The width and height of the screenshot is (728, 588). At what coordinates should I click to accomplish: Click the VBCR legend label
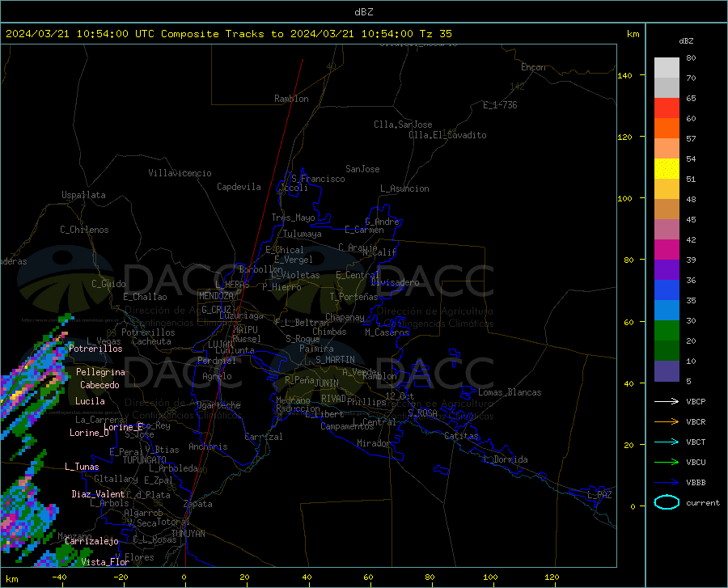pyautogui.click(x=696, y=422)
